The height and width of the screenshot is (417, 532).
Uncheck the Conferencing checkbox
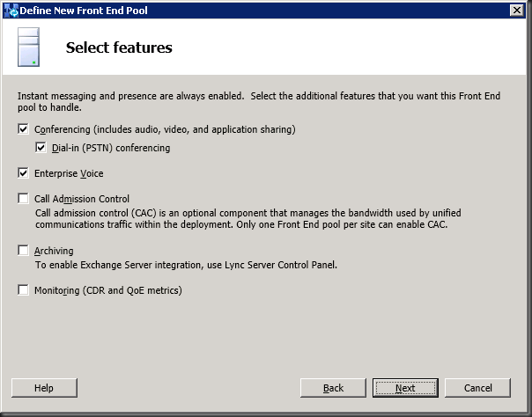(x=23, y=129)
